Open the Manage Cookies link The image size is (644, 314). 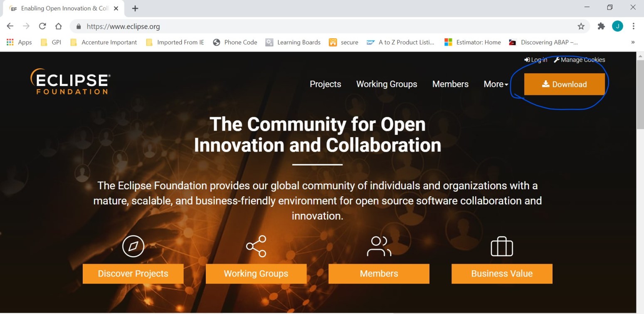point(580,60)
